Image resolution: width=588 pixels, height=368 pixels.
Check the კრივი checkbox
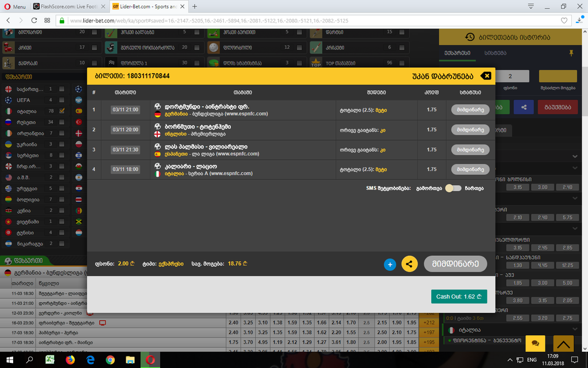pyautogui.click(x=94, y=48)
